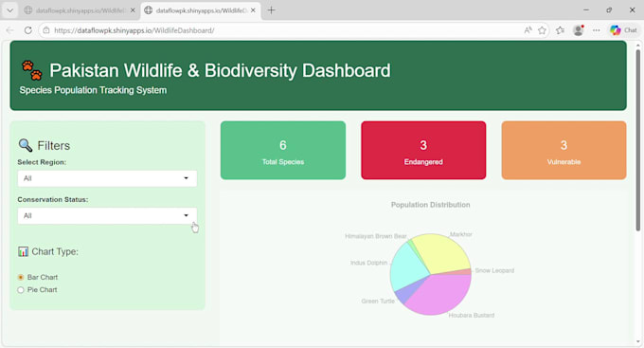Click the Pakistan Wildlife & Biodiversity Dashboard heading
The width and height of the screenshot is (644, 348).
click(x=220, y=70)
